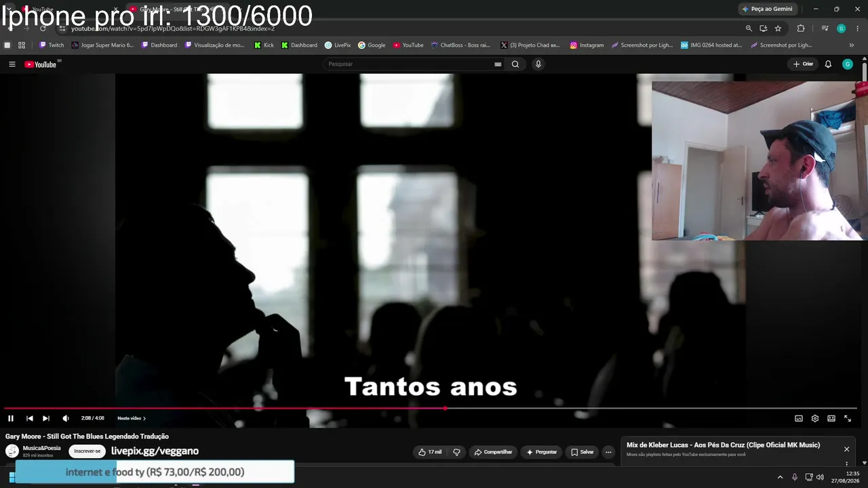This screenshot has height=488, width=868.
Task: Open the Chrome profile avatar
Action: pyautogui.click(x=841, y=28)
